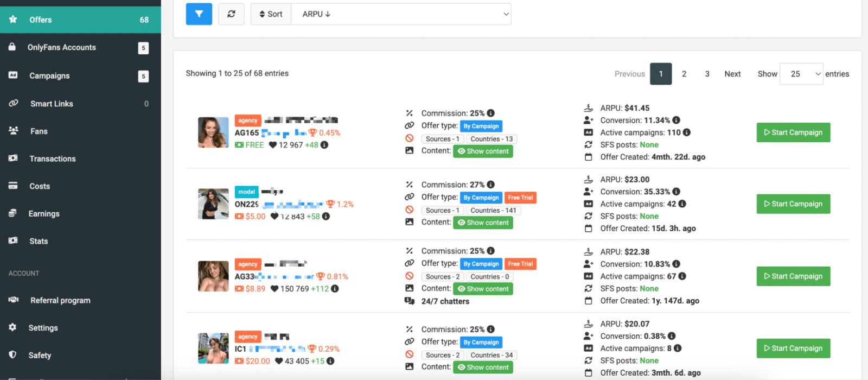Click info icon beside Active campaigns 110
Screen dimensions: 868x380
686,132
